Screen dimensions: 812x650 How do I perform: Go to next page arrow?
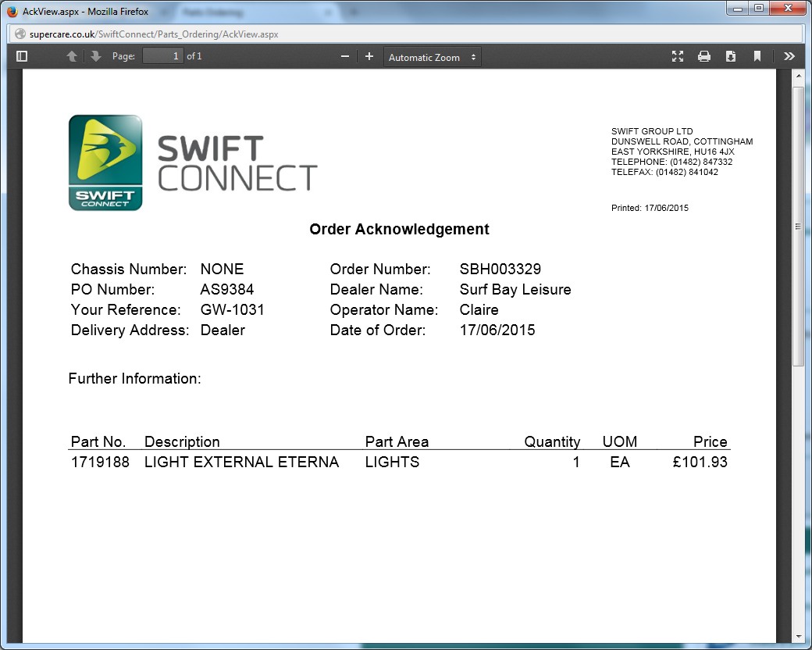pos(95,56)
